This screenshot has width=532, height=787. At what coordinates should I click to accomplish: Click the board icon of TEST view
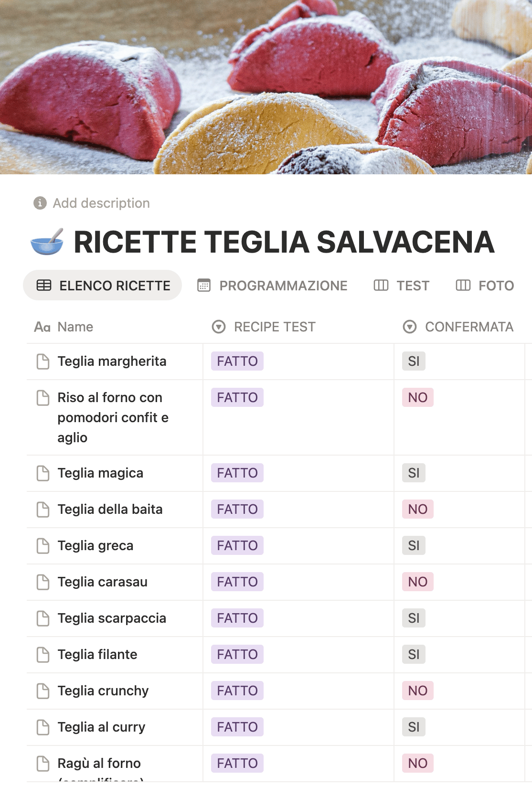tap(381, 286)
